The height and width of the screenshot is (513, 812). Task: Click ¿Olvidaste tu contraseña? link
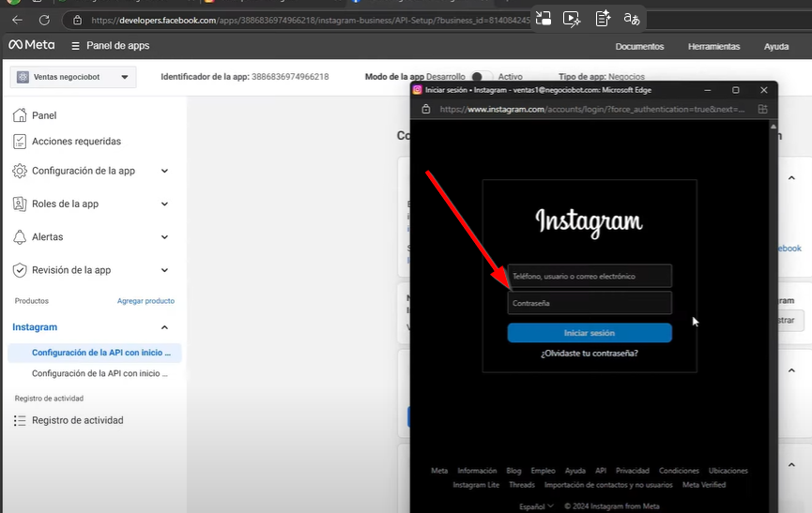click(x=590, y=354)
